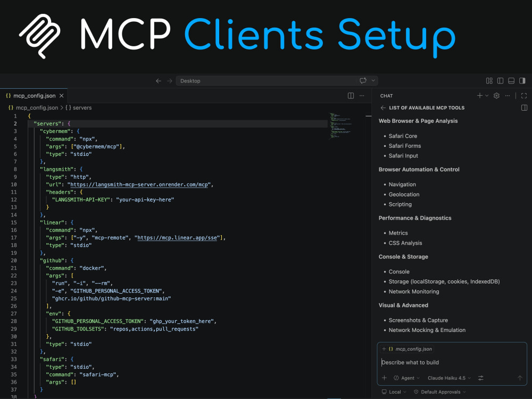The width and height of the screenshot is (532, 399).
Task: Select CSS Analysis list item
Action: click(405, 243)
